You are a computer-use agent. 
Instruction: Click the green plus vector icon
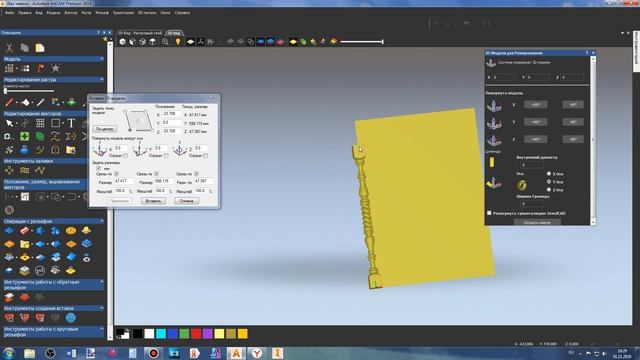[24, 136]
